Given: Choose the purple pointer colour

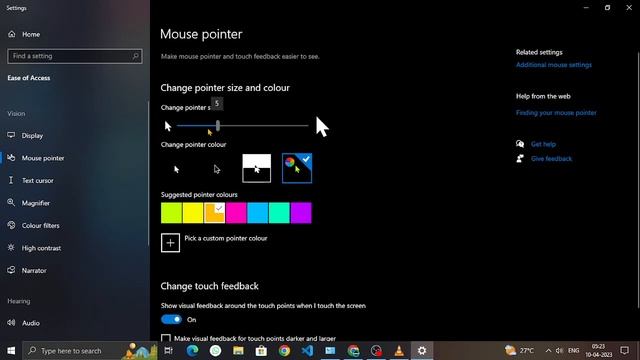Looking at the screenshot, I should (301, 213).
